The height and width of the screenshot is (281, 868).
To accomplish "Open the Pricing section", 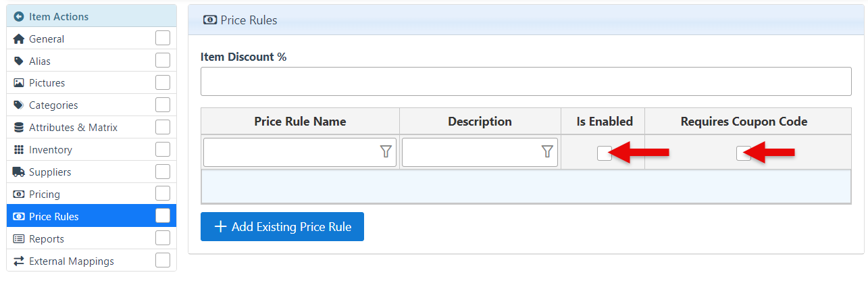I will coord(45,195).
